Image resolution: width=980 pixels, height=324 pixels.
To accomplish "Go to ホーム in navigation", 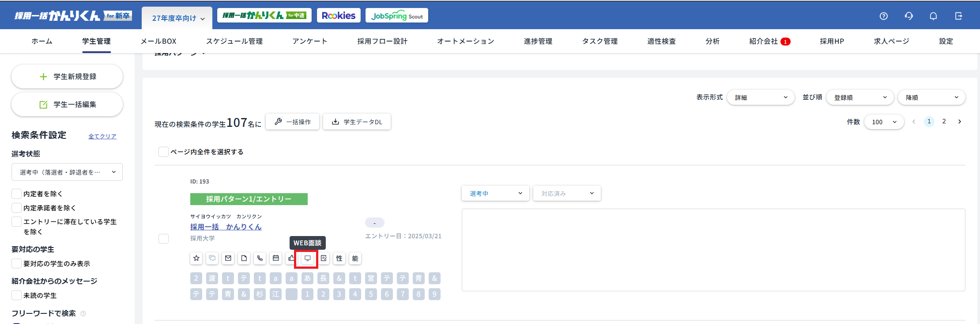I will pos(42,41).
